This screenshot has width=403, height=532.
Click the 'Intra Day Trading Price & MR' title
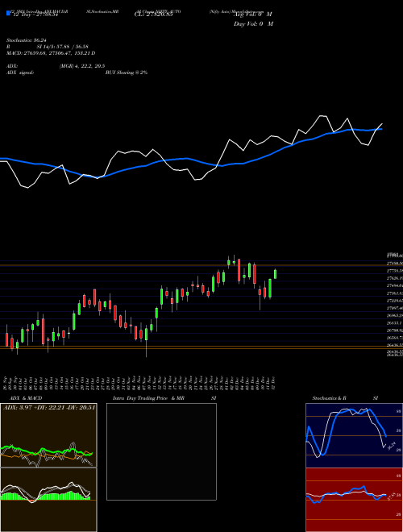click(x=148, y=398)
